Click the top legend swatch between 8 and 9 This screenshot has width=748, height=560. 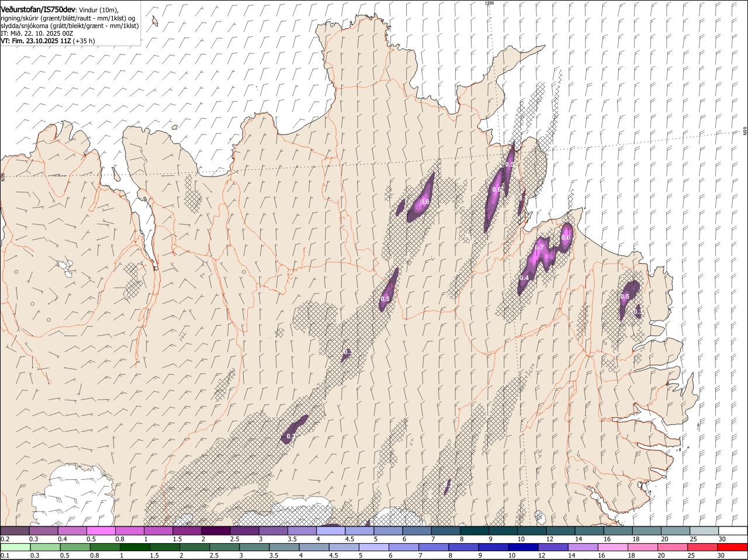pos(475,531)
